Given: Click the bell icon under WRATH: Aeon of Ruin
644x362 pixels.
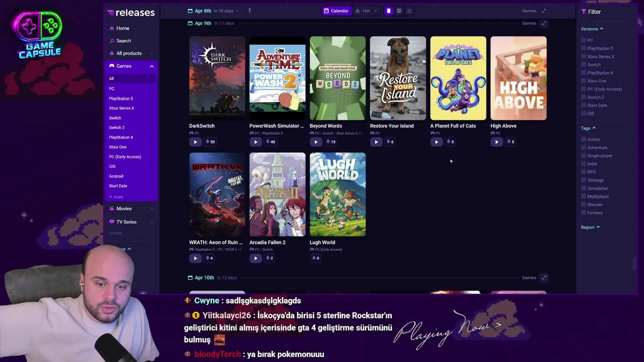Looking at the screenshot, I should [209, 258].
